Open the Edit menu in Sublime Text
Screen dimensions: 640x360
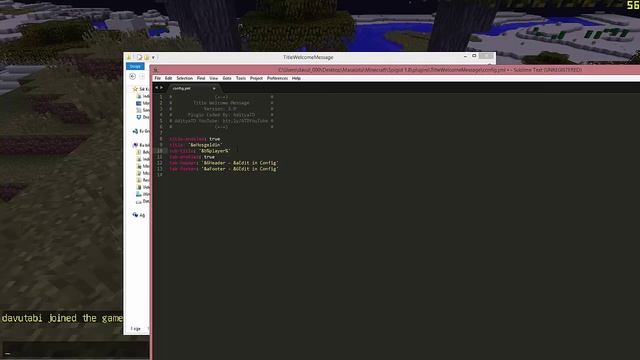coord(168,78)
